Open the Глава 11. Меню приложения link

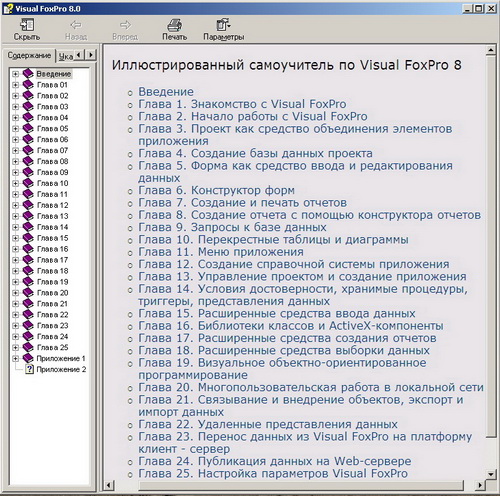tap(221, 252)
